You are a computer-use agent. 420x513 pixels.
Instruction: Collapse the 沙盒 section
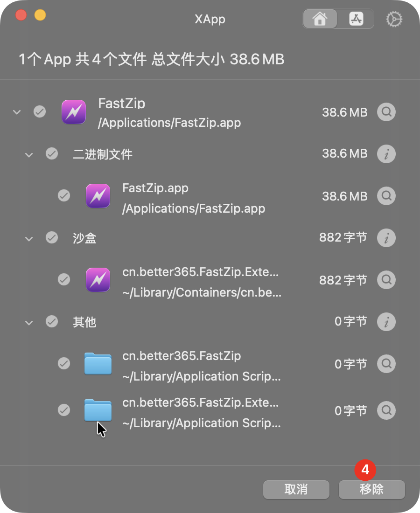[x=29, y=238]
